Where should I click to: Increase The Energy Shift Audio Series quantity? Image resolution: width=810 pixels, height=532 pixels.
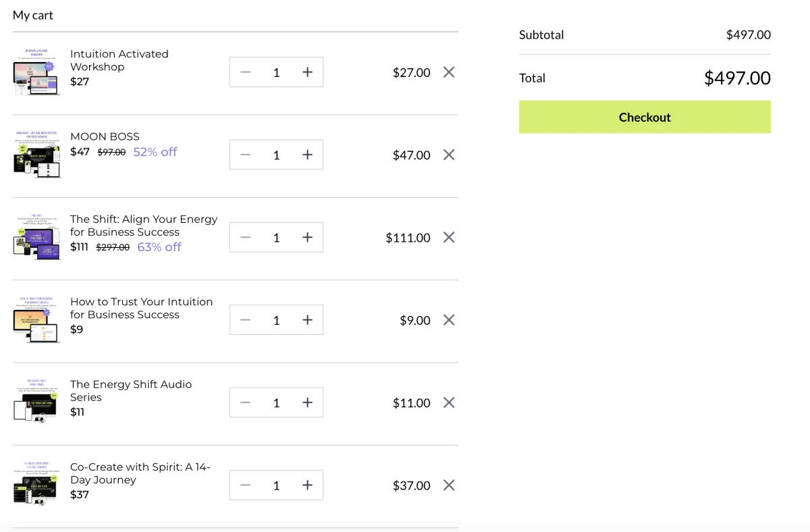307,402
